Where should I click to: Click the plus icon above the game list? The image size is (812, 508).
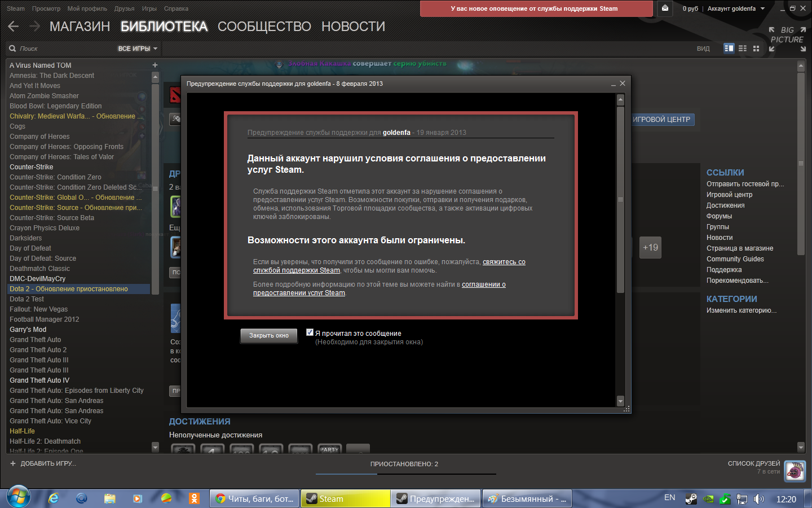pos(155,65)
